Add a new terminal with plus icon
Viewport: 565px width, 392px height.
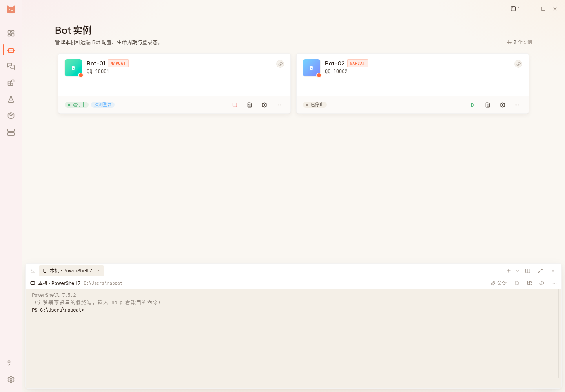[x=509, y=271]
